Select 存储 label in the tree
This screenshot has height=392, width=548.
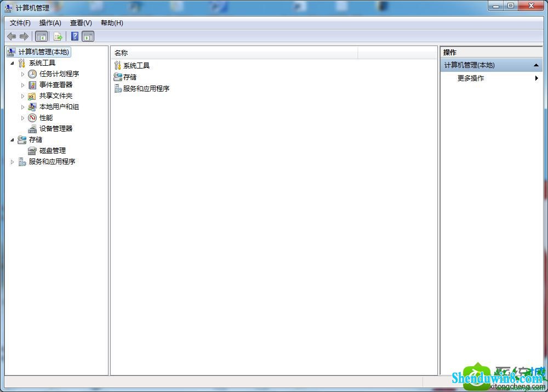tap(36, 140)
